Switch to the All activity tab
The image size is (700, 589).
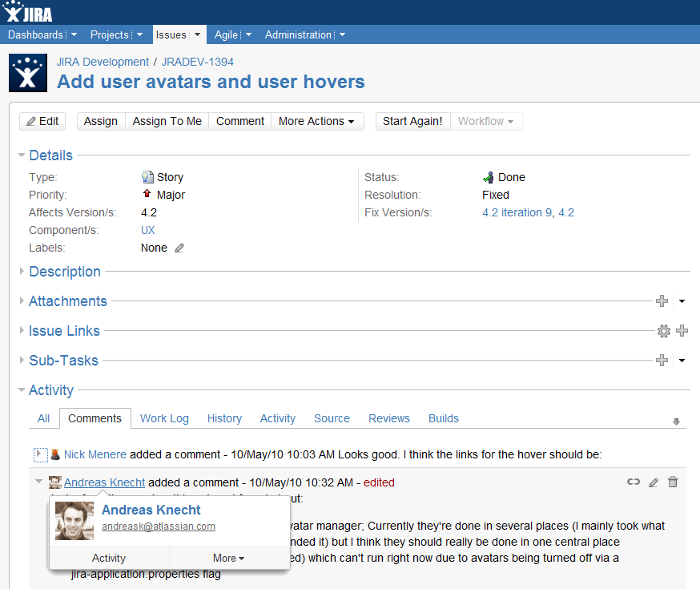[x=44, y=418]
